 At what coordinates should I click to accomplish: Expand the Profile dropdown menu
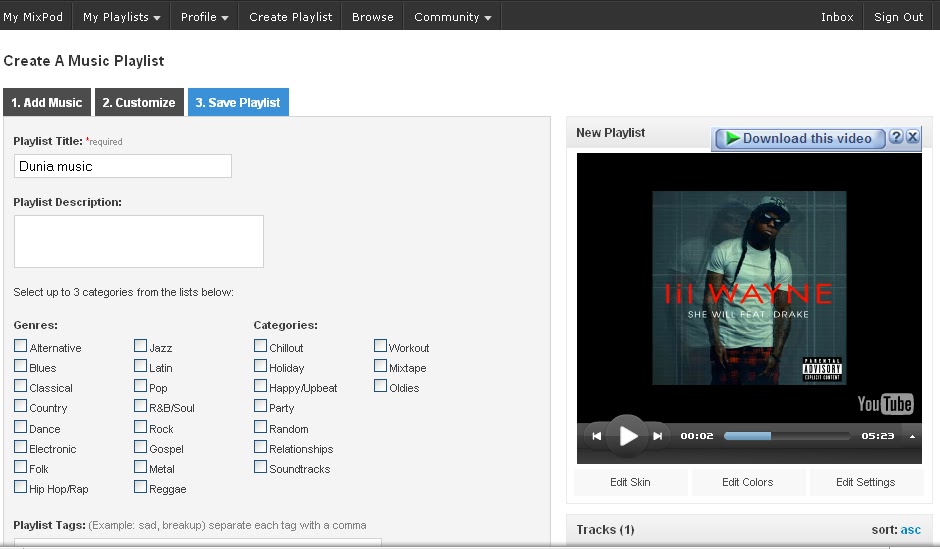point(204,17)
